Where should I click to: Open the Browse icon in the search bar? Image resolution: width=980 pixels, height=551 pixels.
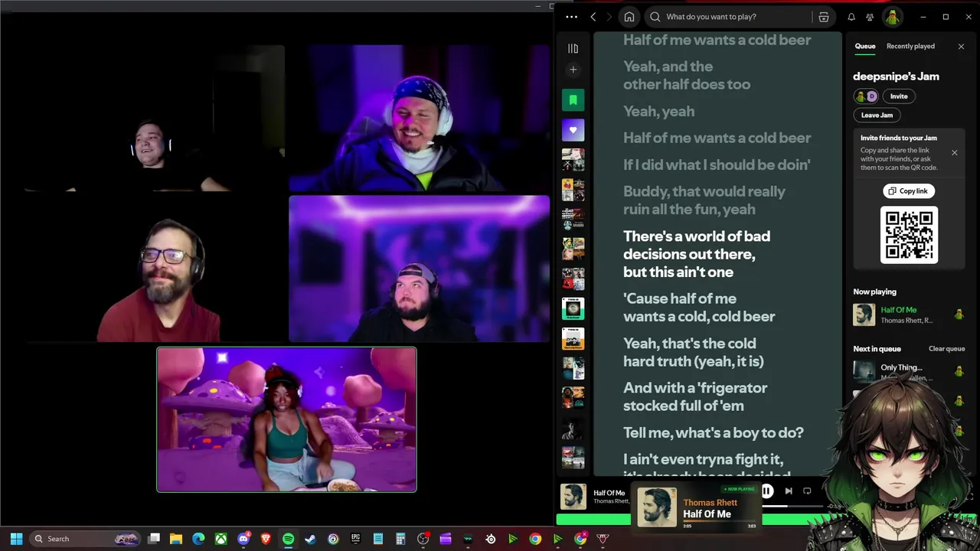pos(824,17)
